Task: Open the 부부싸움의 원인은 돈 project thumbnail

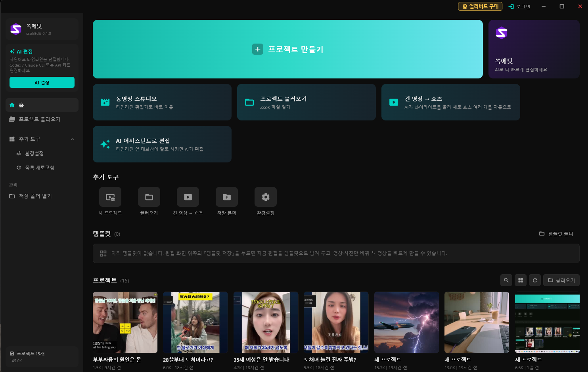Action: [125, 322]
